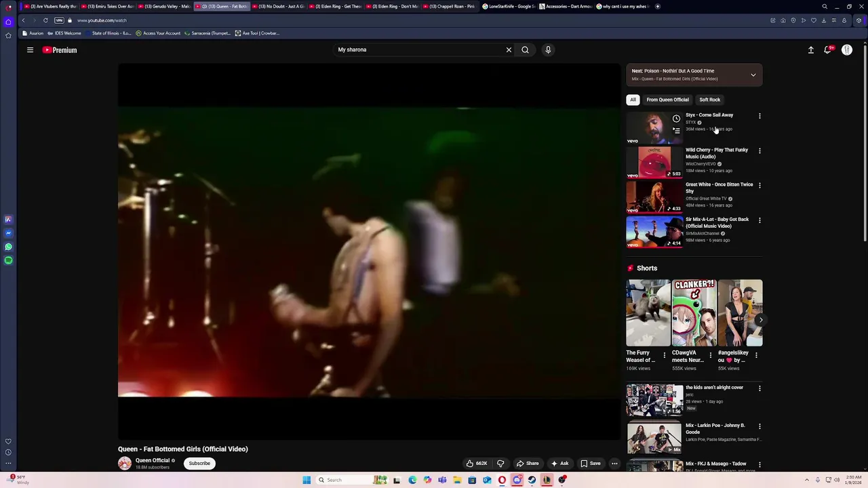Open options for Wild Cherry video
The height and width of the screenshot is (488, 868).
click(759, 150)
